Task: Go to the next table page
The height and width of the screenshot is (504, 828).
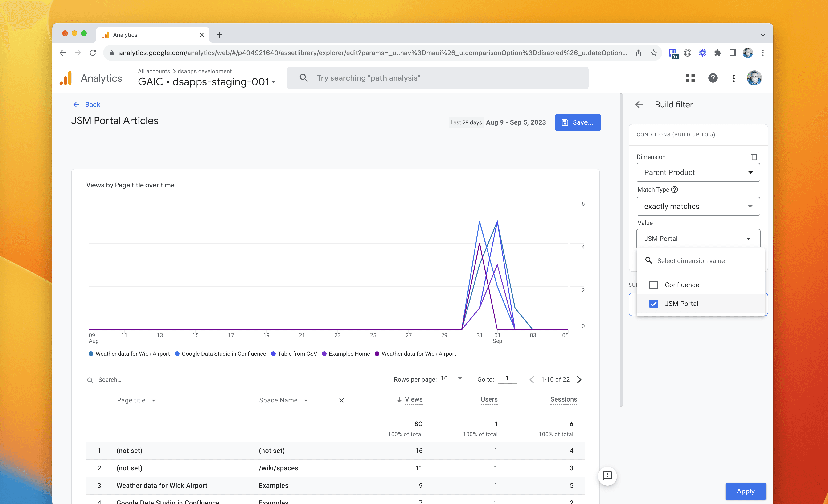Action: pos(579,379)
